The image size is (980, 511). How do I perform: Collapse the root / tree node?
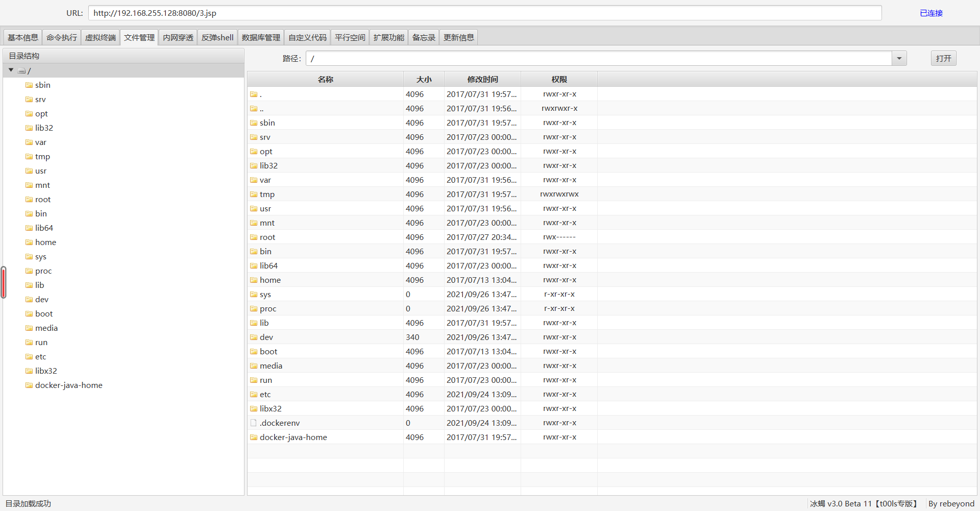tap(11, 70)
